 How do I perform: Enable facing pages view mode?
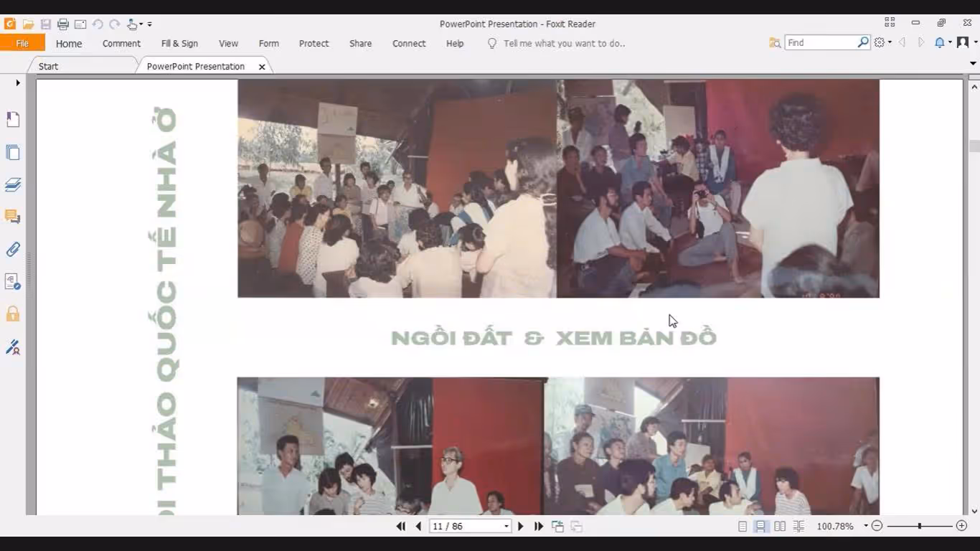pyautogui.click(x=780, y=527)
